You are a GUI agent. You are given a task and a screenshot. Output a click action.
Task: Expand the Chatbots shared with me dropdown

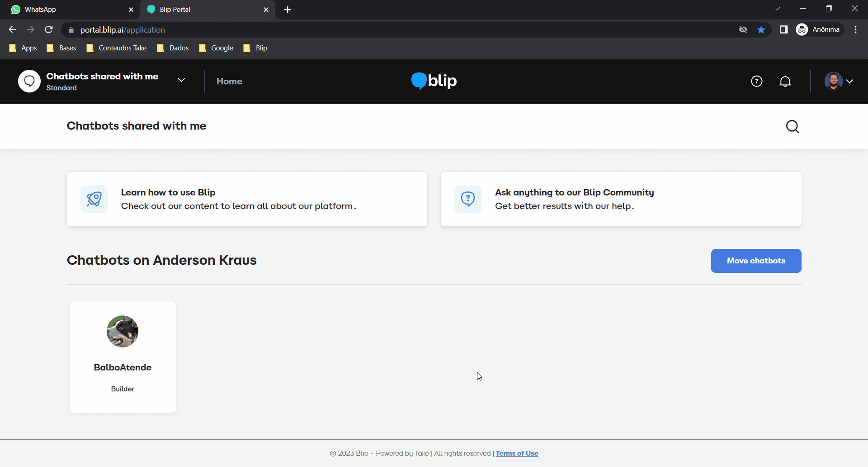181,81
